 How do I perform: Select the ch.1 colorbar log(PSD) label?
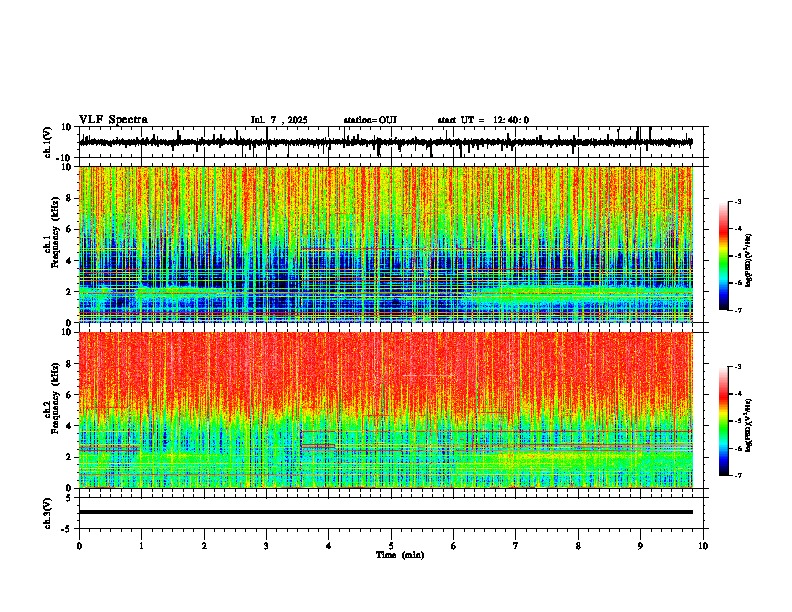[749, 260]
